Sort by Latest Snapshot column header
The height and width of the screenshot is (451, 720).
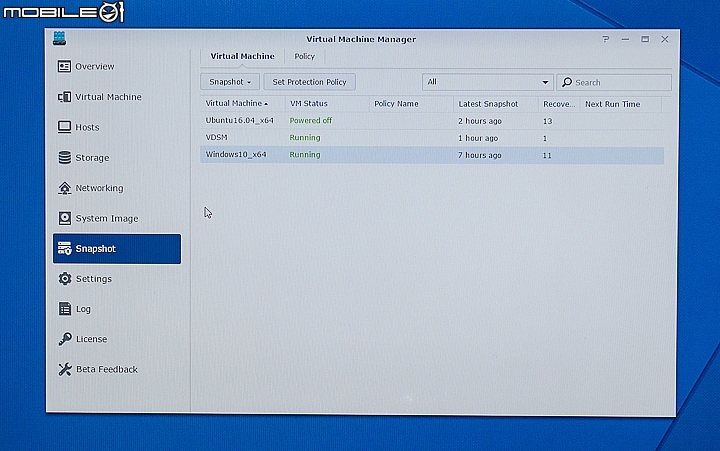coord(496,104)
